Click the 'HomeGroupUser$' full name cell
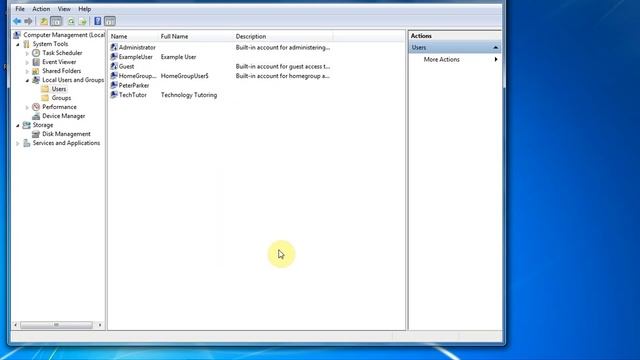The width and height of the screenshot is (640, 360). 184,76
